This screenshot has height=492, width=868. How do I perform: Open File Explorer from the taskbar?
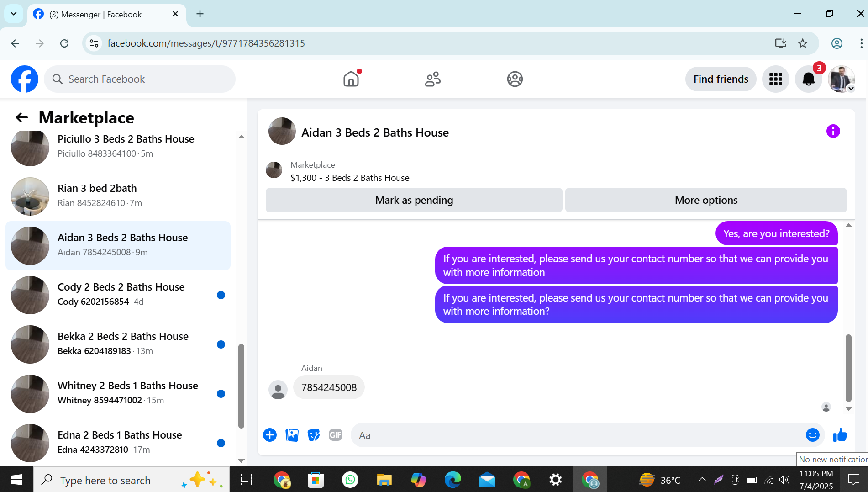(x=384, y=480)
